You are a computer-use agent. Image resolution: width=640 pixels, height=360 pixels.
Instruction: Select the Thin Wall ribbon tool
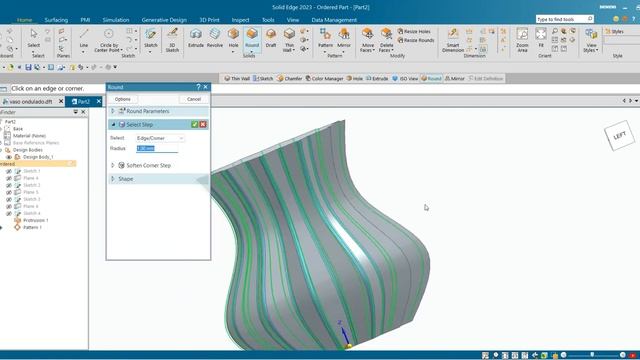pos(289,40)
